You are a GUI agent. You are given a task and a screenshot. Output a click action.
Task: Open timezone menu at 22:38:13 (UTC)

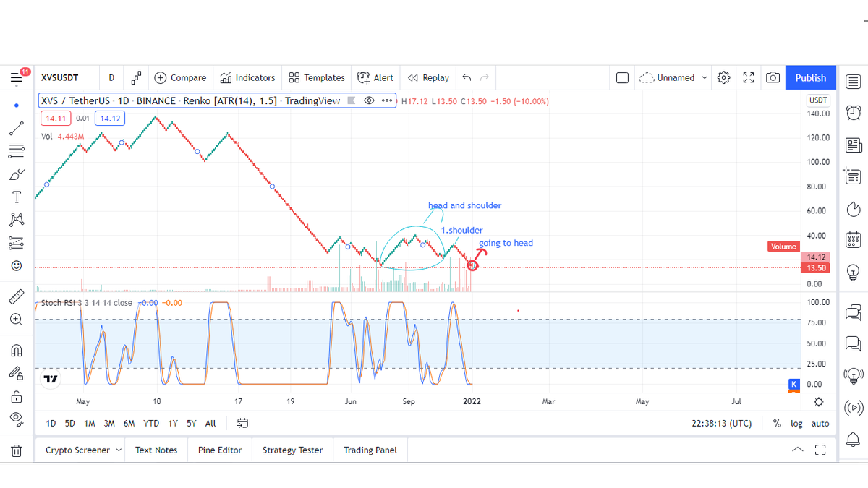tap(721, 424)
